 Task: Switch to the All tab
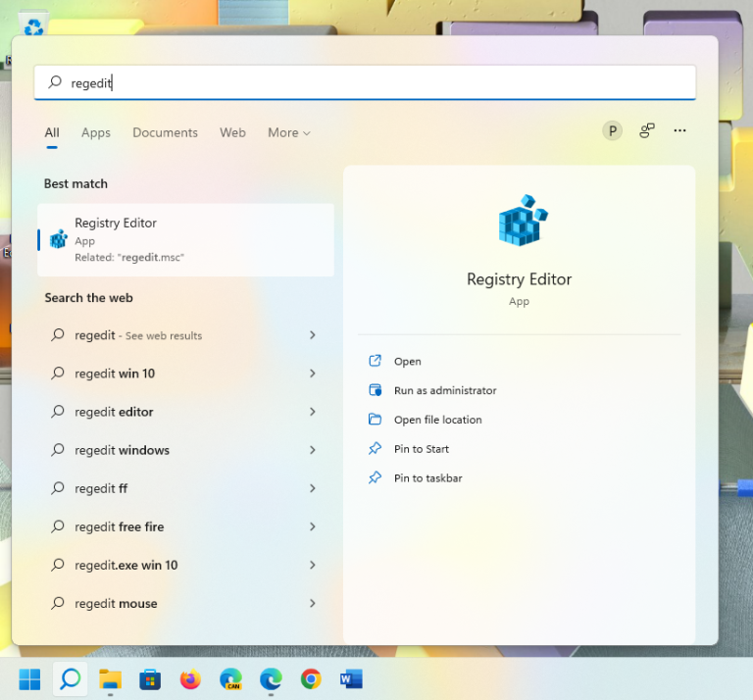tap(52, 132)
